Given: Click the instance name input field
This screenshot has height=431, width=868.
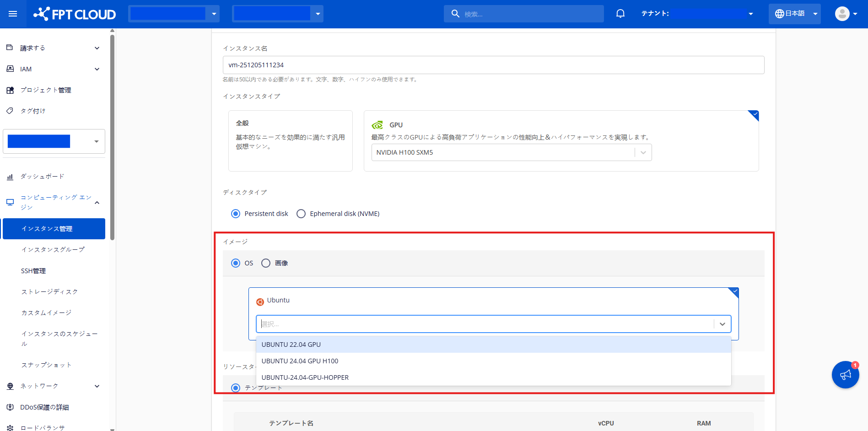Looking at the screenshot, I should coord(493,65).
